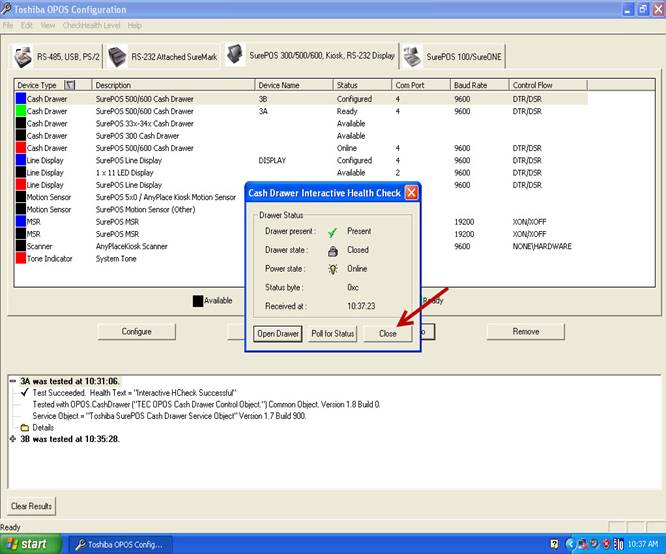Click the green check Drawer present icon
The width and height of the screenshot is (666, 554).
pyautogui.click(x=331, y=232)
